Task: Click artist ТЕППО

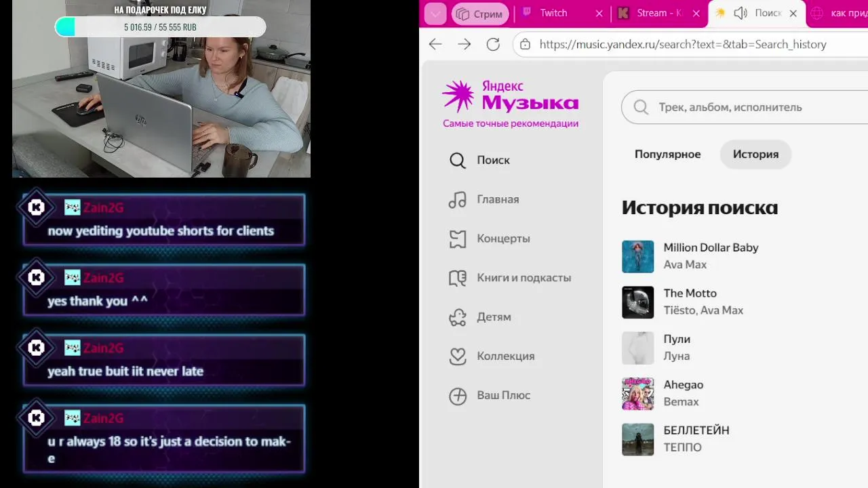Action: click(x=682, y=447)
